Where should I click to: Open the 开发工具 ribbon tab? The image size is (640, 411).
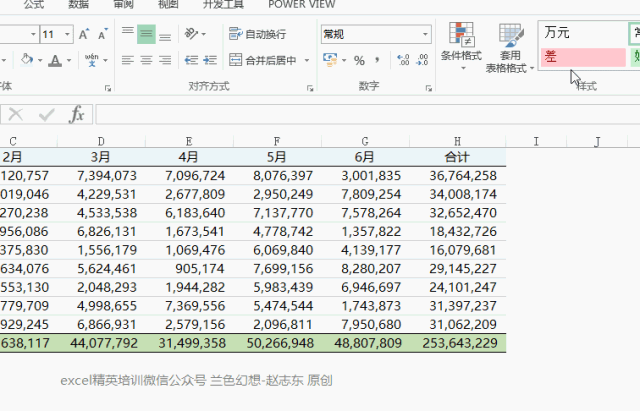coord(227,4)
